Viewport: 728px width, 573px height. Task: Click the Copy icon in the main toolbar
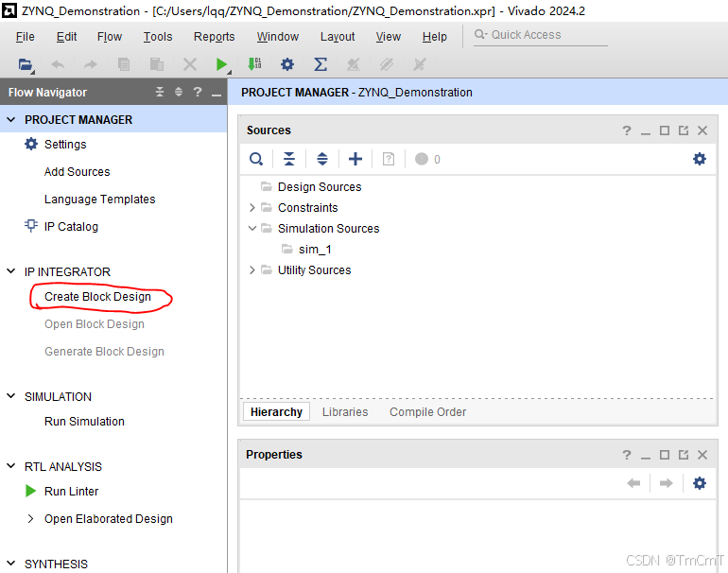coord(124,64)
